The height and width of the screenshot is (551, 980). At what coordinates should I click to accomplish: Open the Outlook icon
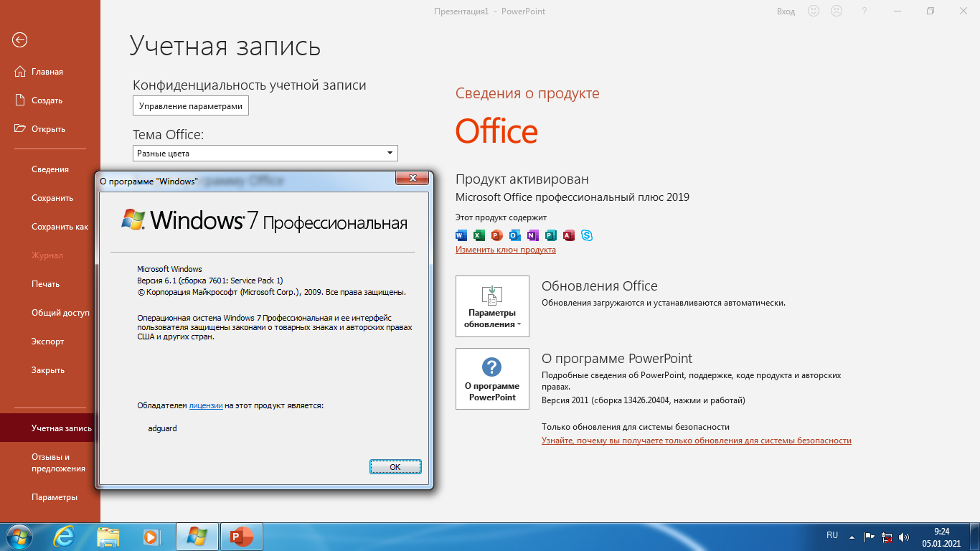tap(514, 235)
